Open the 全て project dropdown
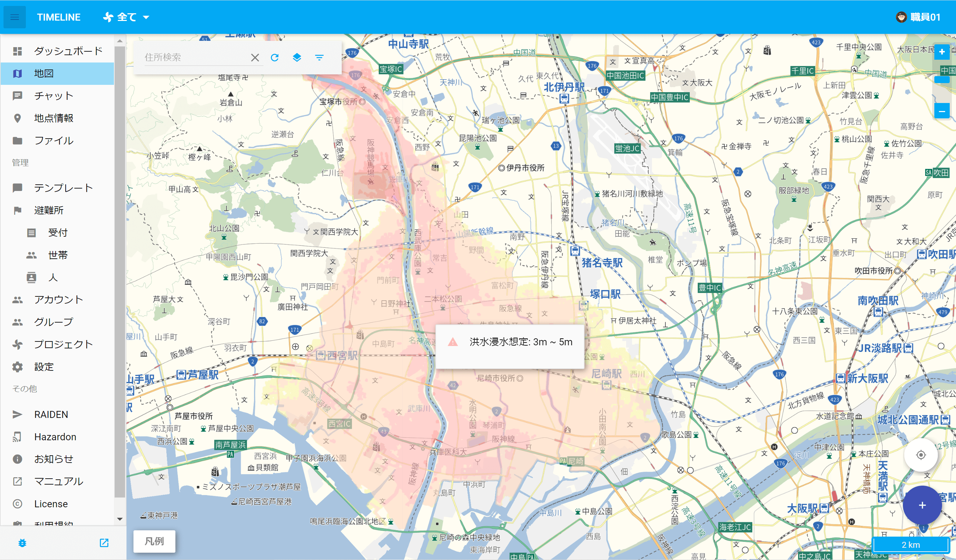 click(126, 17)
